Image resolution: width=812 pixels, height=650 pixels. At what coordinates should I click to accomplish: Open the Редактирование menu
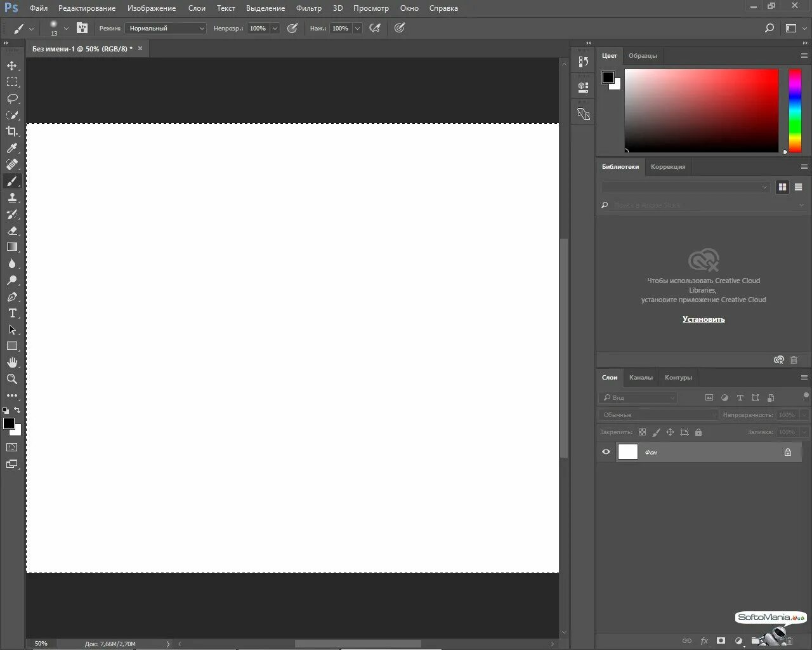[x=87, y=8]
